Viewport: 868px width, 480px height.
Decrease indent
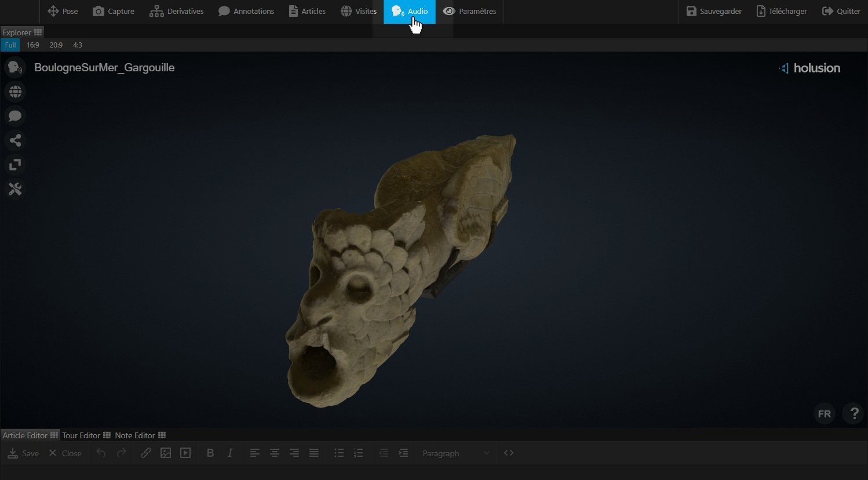tap(384, 453)
